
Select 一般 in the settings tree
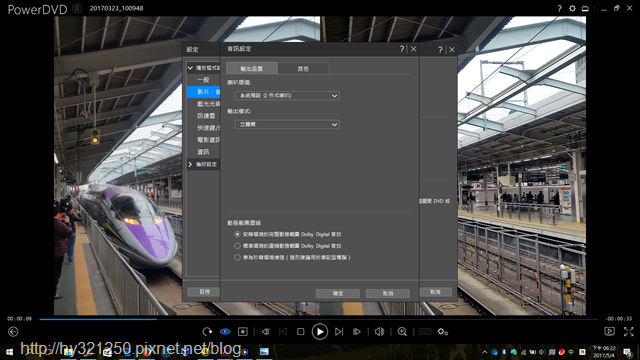coord(203,80)
